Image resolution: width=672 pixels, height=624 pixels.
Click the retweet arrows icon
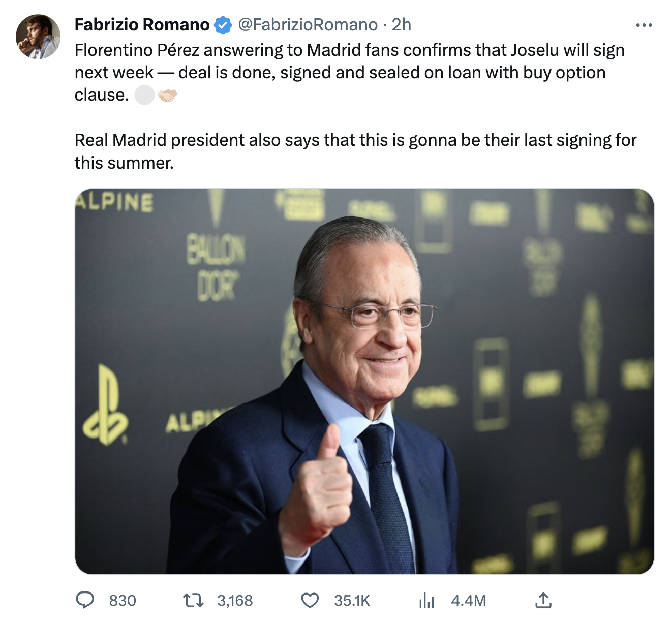(x=194, y=601)
